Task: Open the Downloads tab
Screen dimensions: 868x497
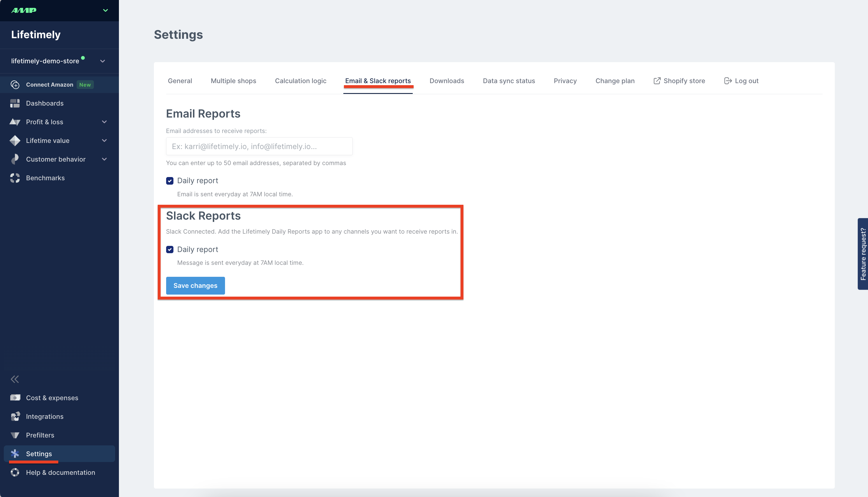Action: click(447, 81)
